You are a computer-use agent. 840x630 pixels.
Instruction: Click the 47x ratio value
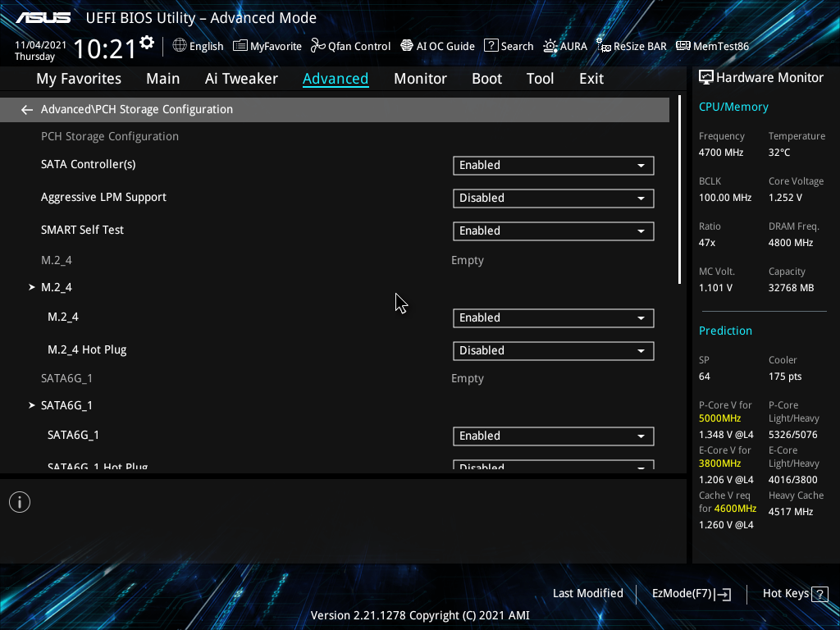(706, 243)
